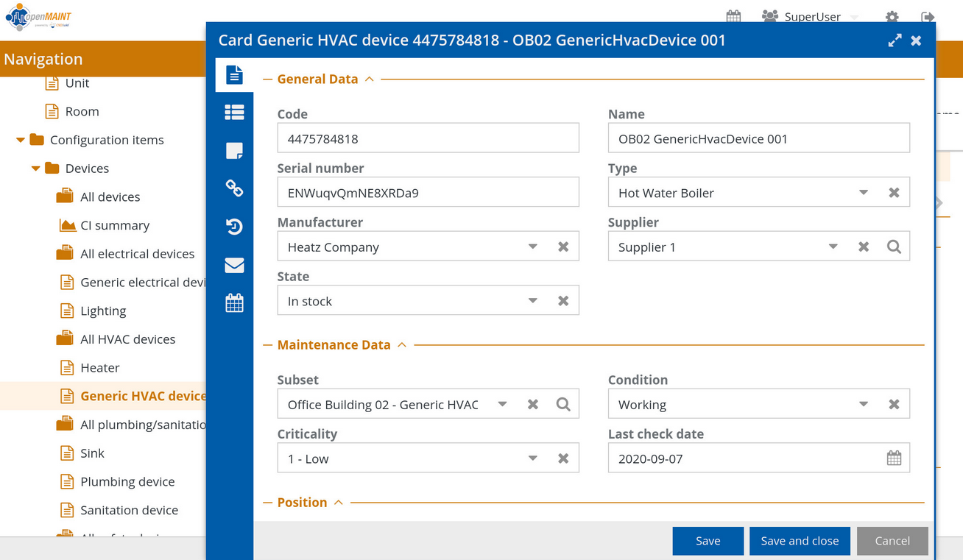963x560 pixels.
Task: Open the Type dropdown list
Action: [x=864, y=193]
